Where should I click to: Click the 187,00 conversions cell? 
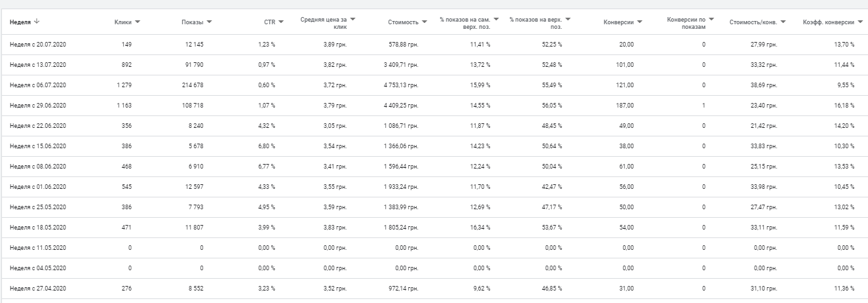click(624, 106)
